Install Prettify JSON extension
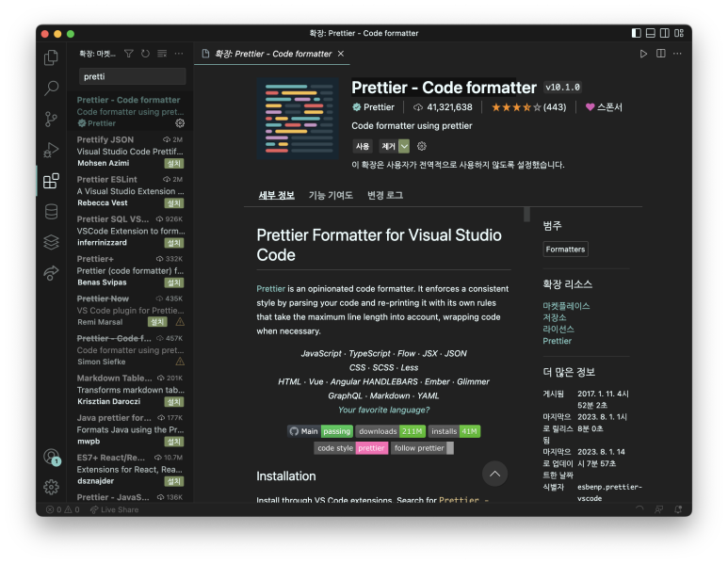This screenshot has width=728, height=564. pyautogui.click(x=174, y=164)
